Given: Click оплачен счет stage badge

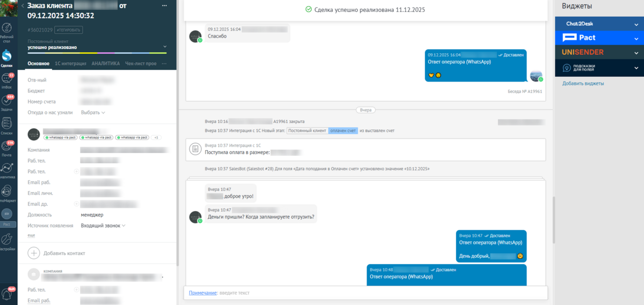Looking at the screenshot, I should click(342, 130).
